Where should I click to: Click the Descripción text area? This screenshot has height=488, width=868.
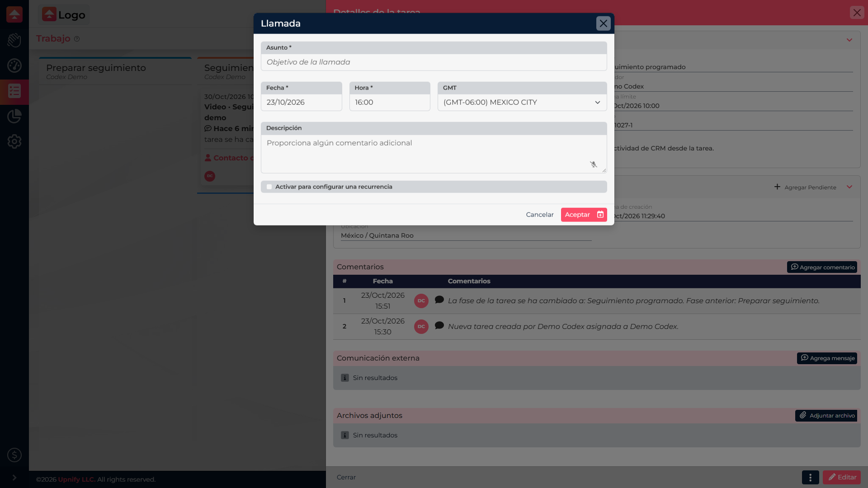click(x=434, y=154)
